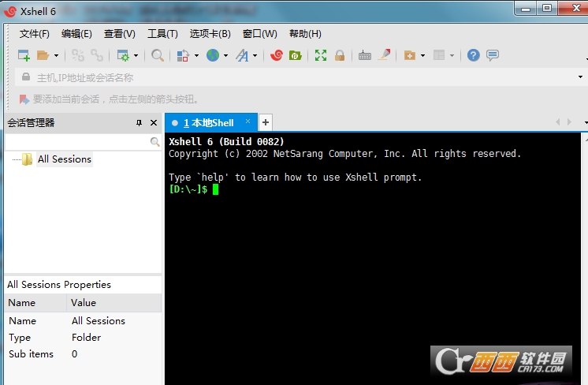
Task: Click 'All Sessions' value in properties table
Action: [99, 321]
